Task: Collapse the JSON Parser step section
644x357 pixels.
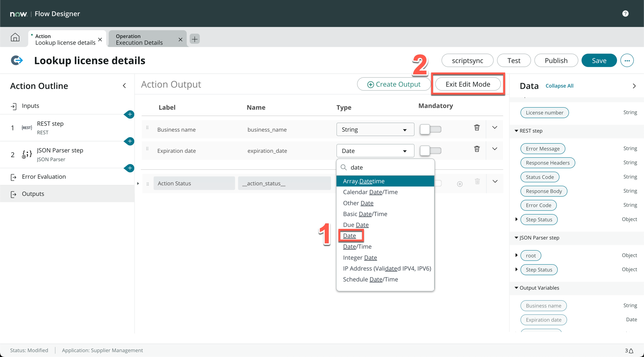Action: point(516,238)
